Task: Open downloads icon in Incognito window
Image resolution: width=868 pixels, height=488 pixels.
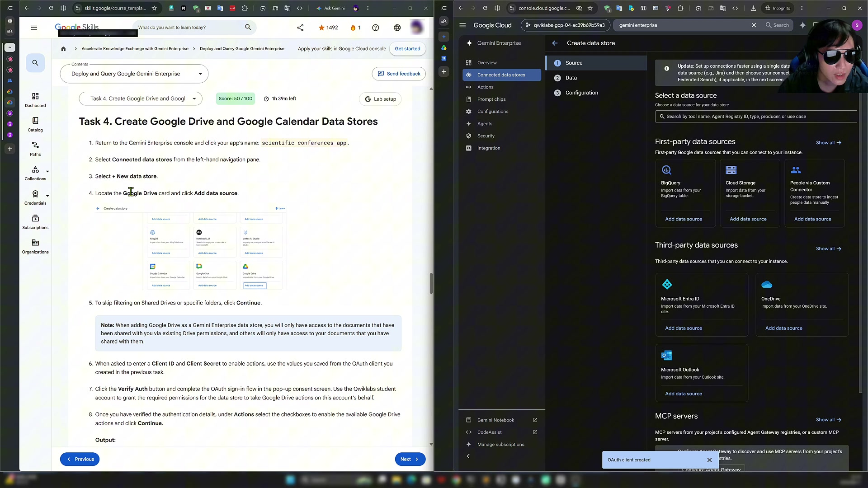Action: 753,8
